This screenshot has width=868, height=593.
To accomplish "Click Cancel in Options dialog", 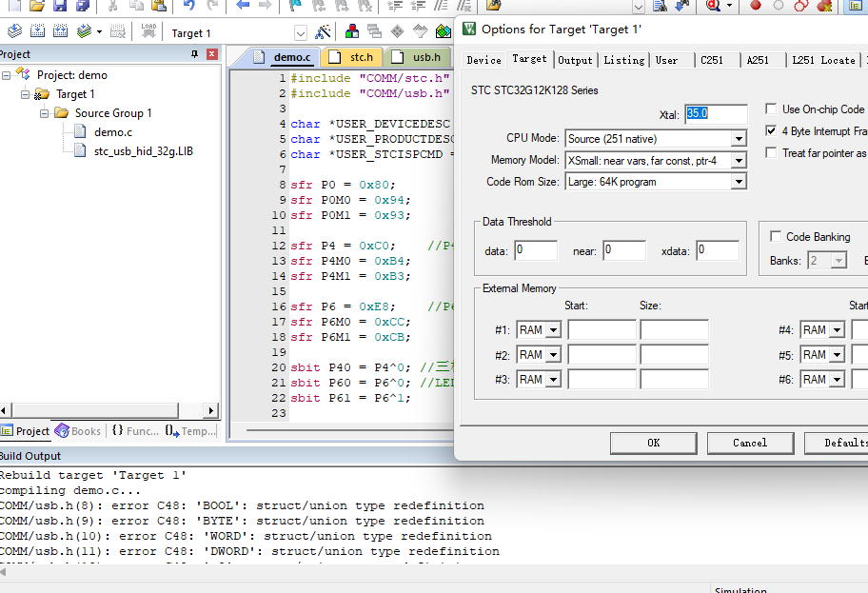I will 750,443.
